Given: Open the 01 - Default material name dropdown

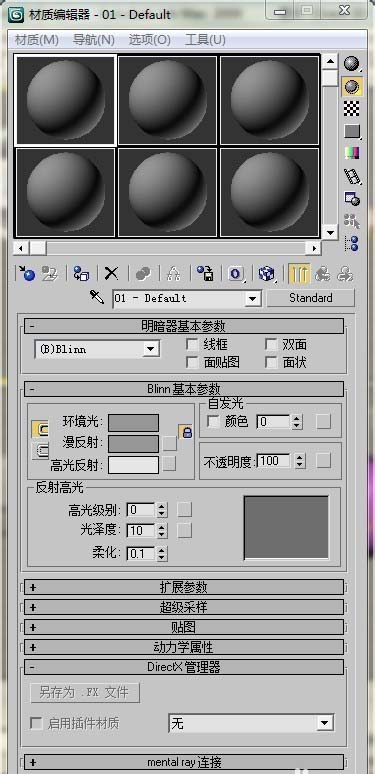Looking at the screenshot, I should (187, 298).
